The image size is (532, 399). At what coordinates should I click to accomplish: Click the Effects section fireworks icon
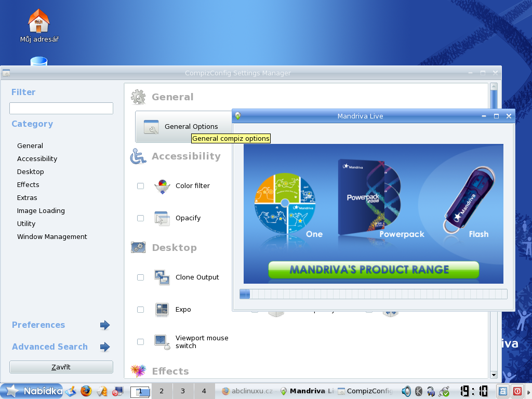(138, 371)
